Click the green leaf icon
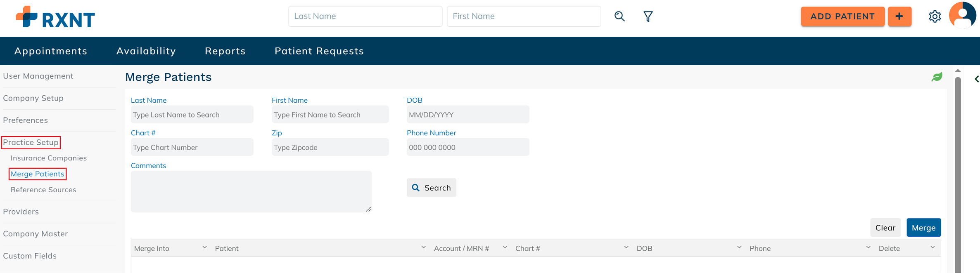The height and width of the screenshot is (273, 980). coord(937,77)
